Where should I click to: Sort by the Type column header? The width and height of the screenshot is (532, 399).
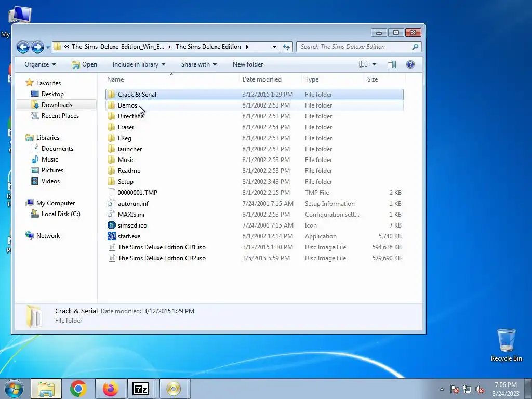tap(312, 79)
